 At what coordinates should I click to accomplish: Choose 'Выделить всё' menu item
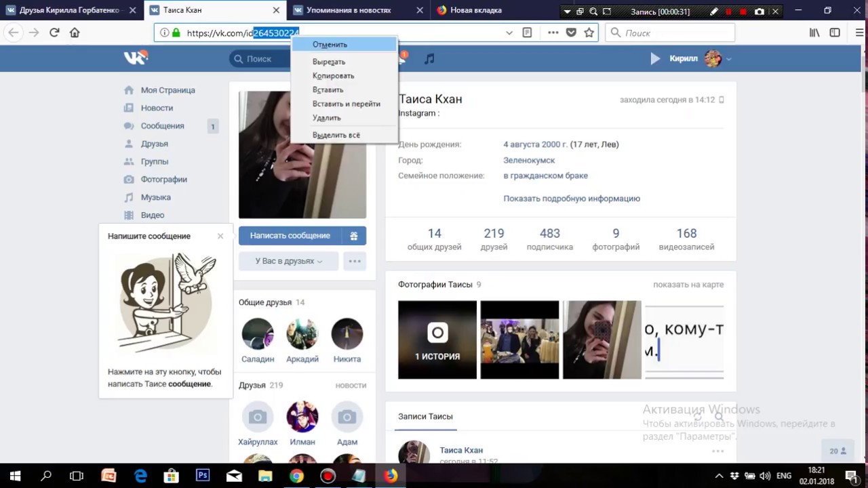344,135
